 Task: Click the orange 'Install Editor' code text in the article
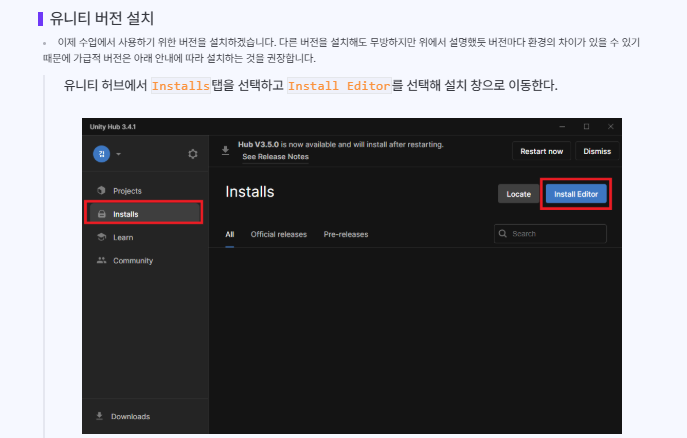(x=339, y=86)
